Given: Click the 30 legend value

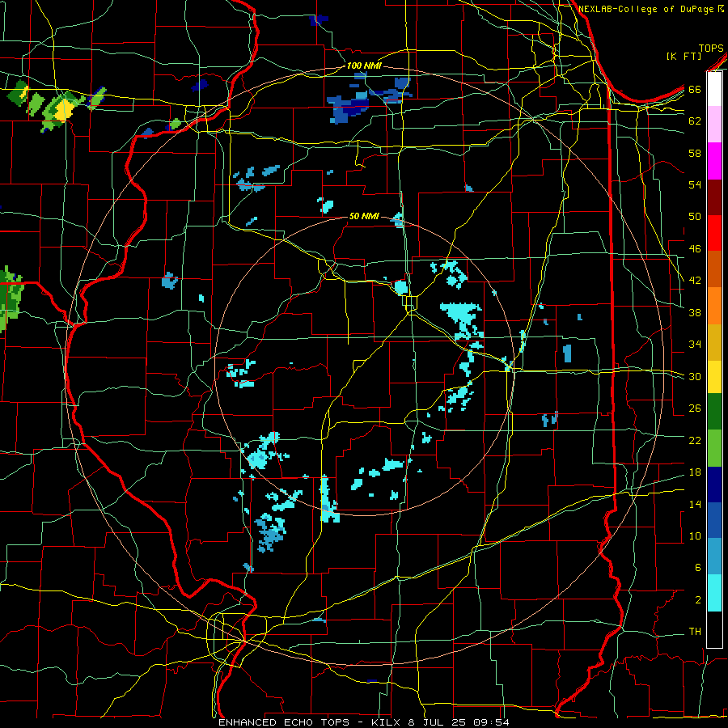Looking at the screenshot, I should [695, 376].
